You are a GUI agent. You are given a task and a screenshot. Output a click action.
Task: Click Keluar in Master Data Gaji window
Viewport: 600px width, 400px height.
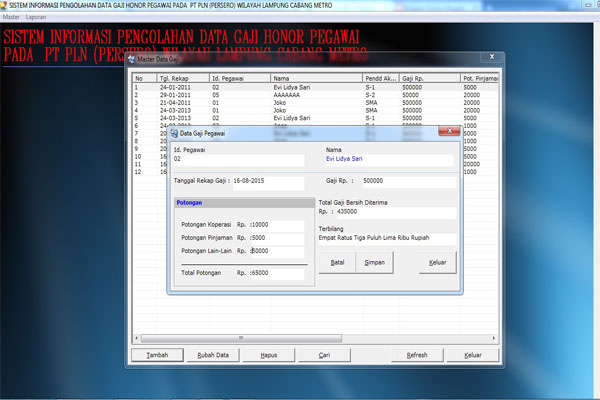(473, 355)
